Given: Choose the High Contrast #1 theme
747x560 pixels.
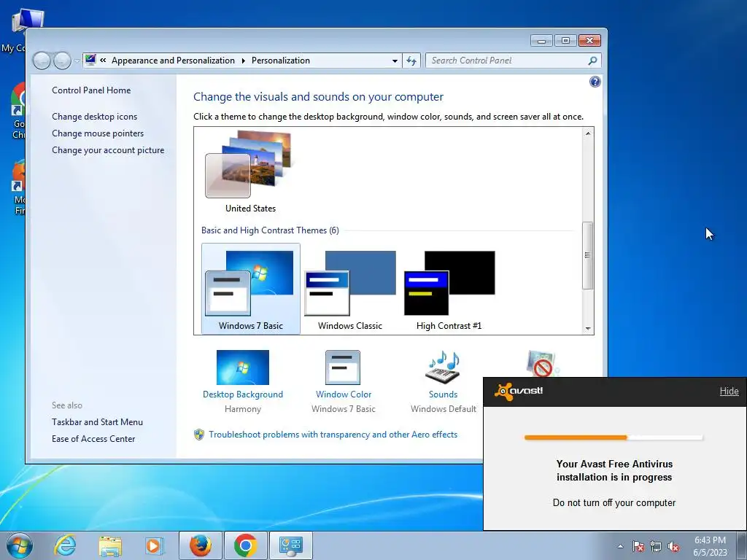Looking at the screenshot, I should tap(449, 288).
